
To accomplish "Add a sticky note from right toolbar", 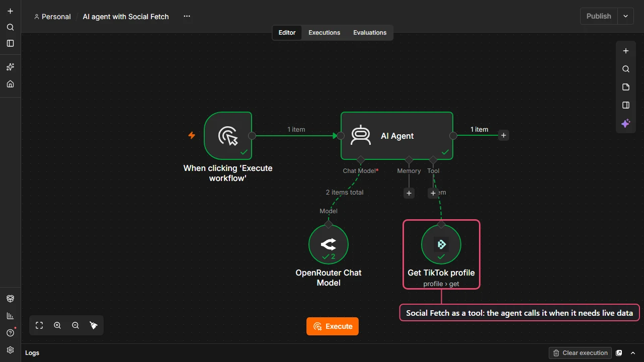I will [x=626, y=87].
